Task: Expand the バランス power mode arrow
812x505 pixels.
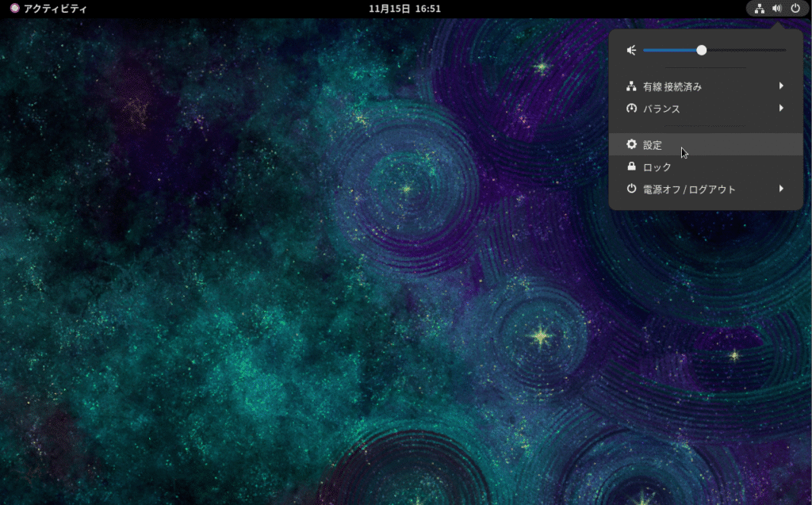Action: pyautogui.click(x=781, y=108)
